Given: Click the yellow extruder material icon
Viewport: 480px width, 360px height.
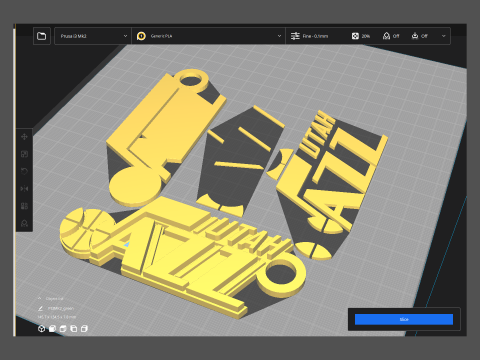Looking at the screenshot, I should click(x=141, y=36).
